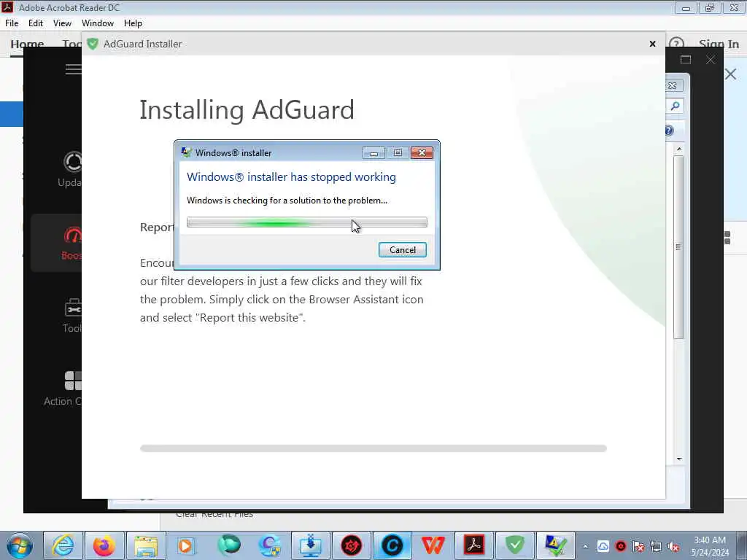
Task: Switch to the Home tab in Acrobat
Action: (x=27, y=44)
